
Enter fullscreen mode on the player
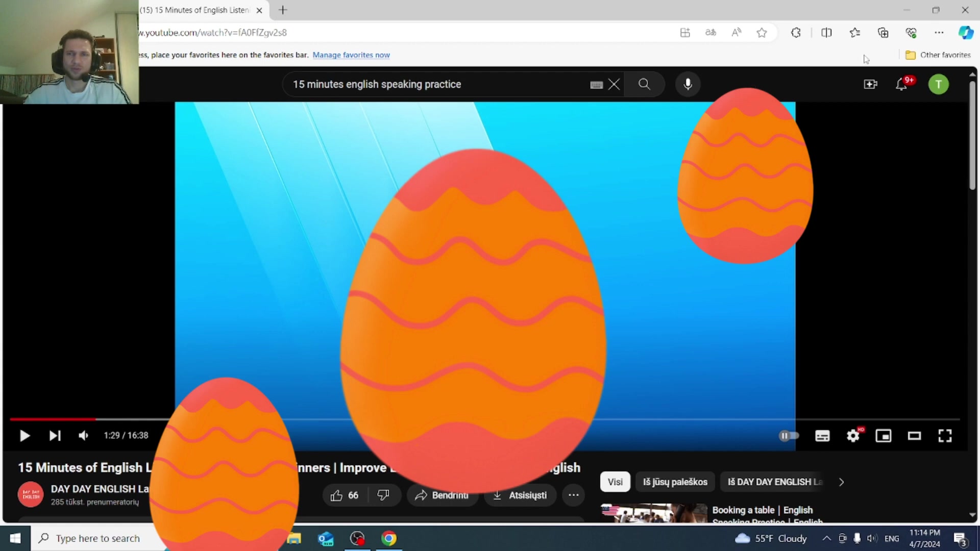click(945, 435)
